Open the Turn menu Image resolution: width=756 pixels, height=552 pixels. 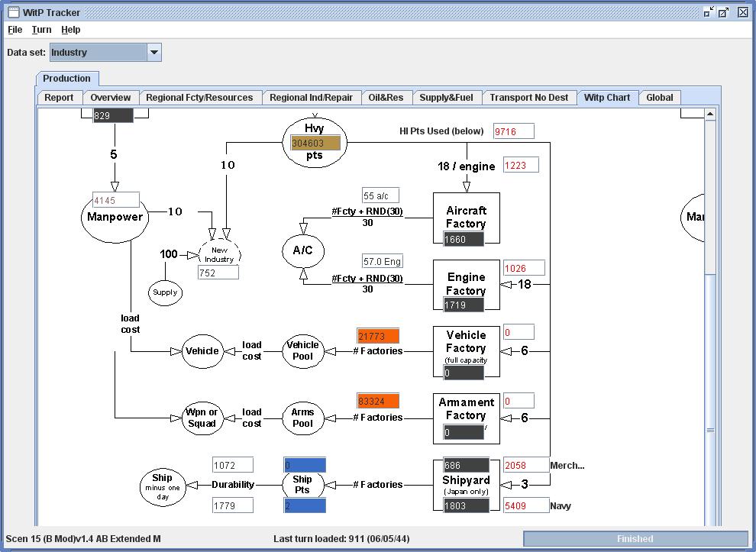pos(41,30)
